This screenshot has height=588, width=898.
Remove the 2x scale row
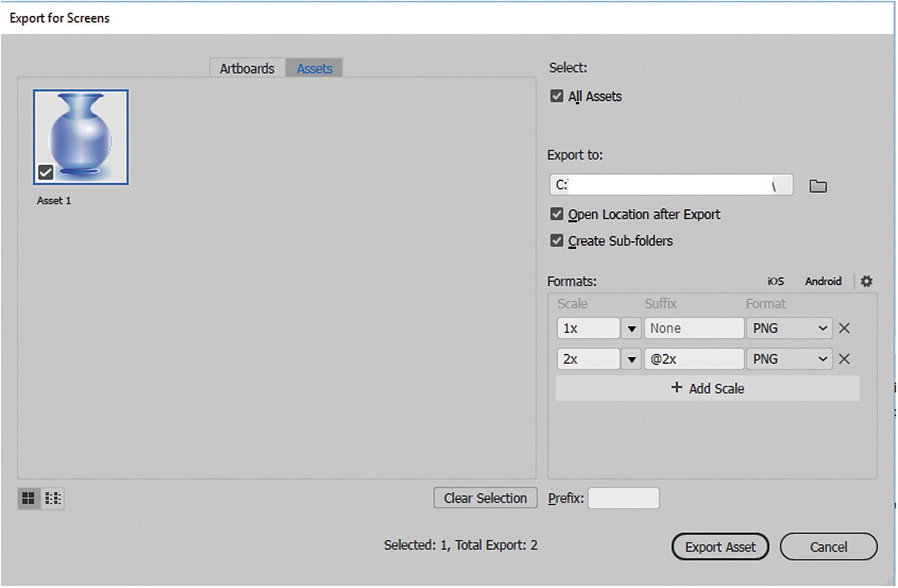[844, 359]
